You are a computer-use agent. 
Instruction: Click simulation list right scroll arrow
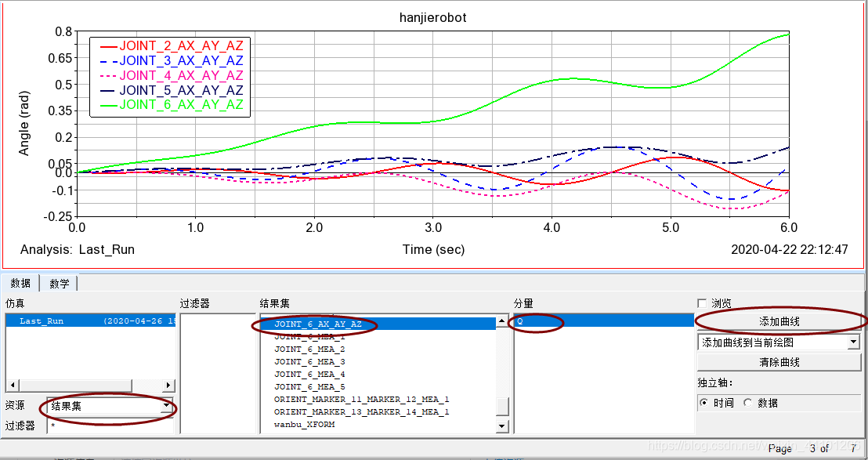click(x=168, y=386)
